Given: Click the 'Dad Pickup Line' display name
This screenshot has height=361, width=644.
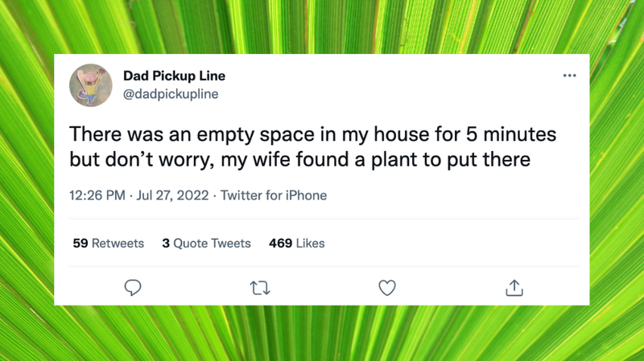Looking at the screenshot, I should (x=174, y=76).
